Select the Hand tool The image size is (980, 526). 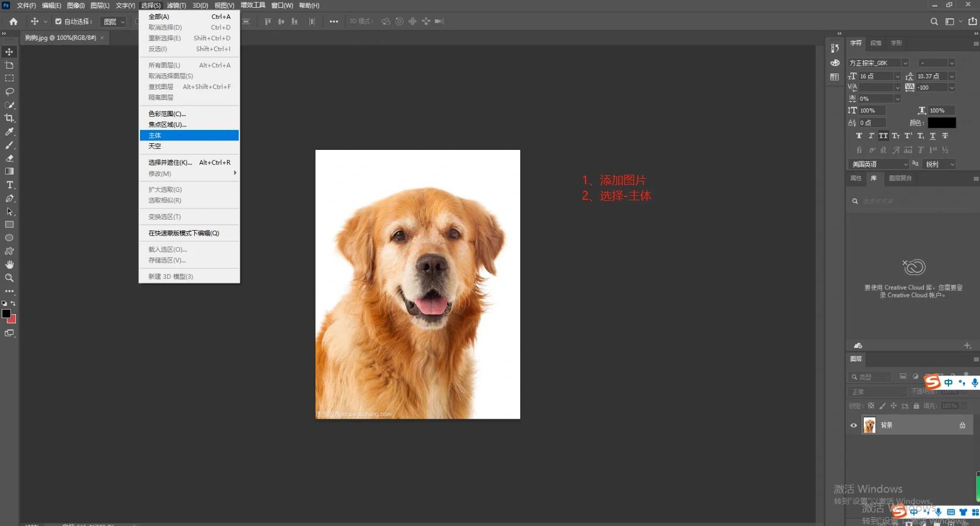point(9,264)
